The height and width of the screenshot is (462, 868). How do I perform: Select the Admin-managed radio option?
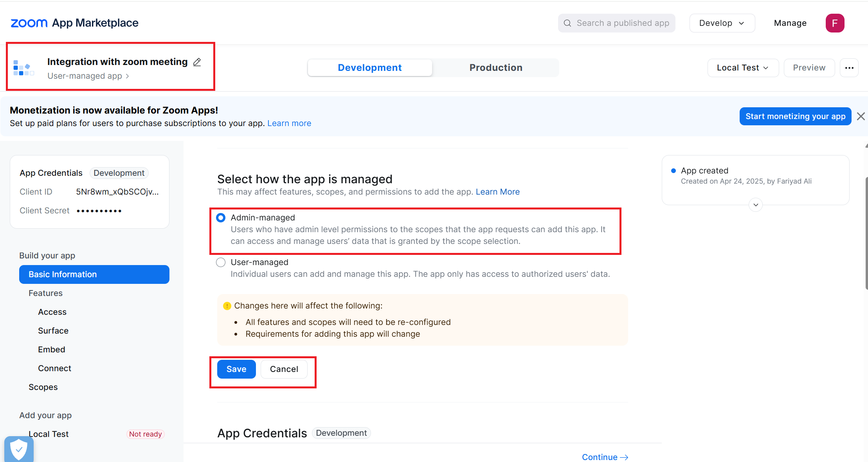pyautogui.click(x=221, y=218)
